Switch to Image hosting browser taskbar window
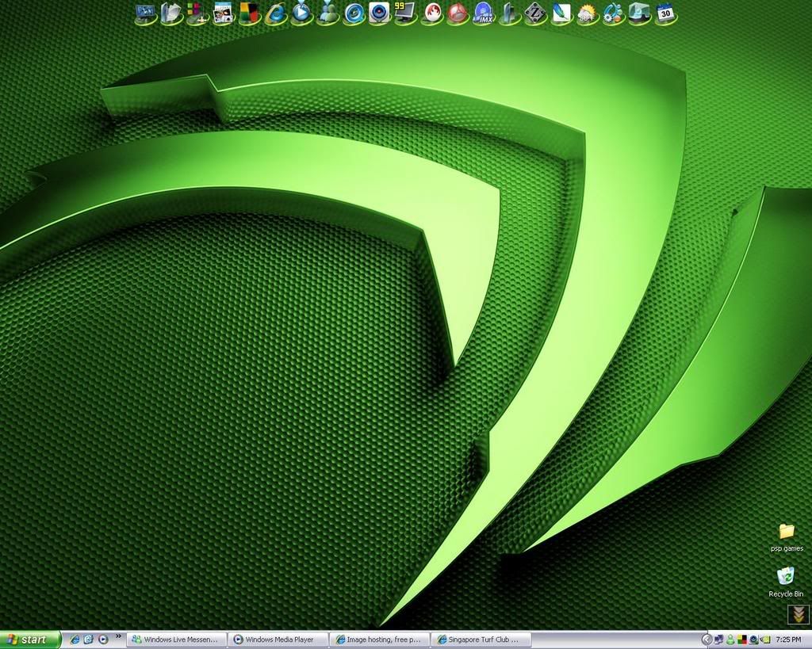812x649 pixels. [x=380, y=639]
